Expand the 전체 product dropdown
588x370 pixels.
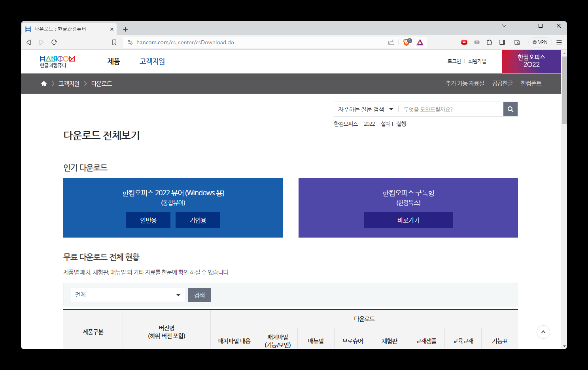click(128, 295)
